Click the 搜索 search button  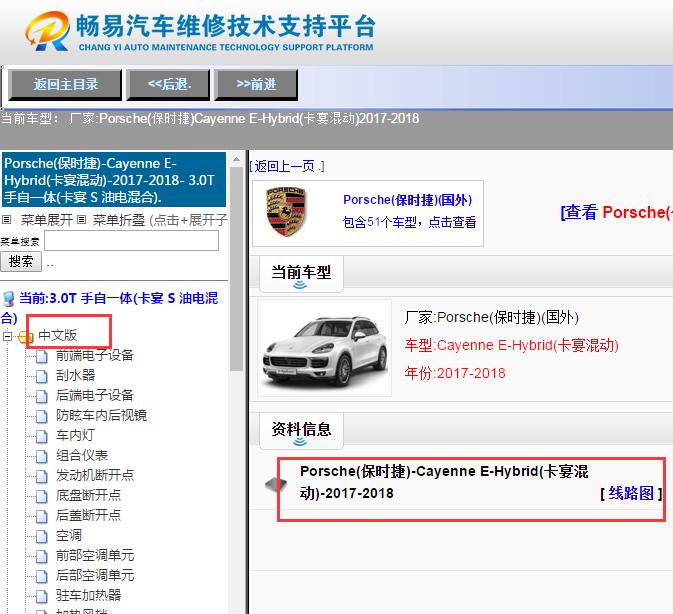21,261
